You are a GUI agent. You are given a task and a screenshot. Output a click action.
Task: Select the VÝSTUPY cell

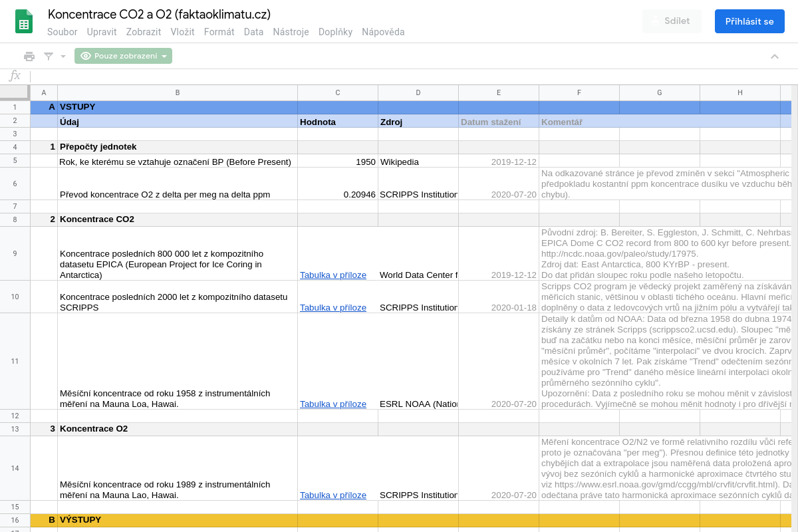click(178, 520)
